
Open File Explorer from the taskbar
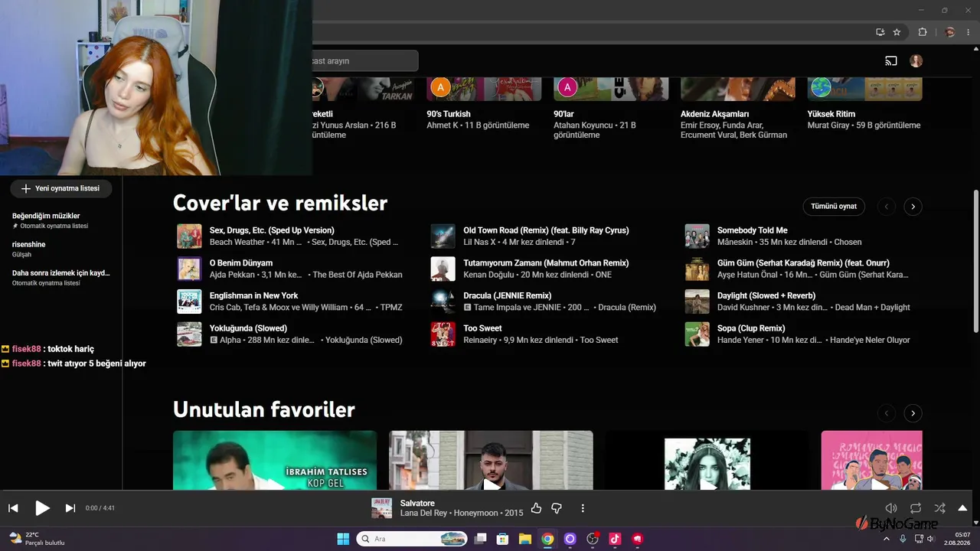525,539
